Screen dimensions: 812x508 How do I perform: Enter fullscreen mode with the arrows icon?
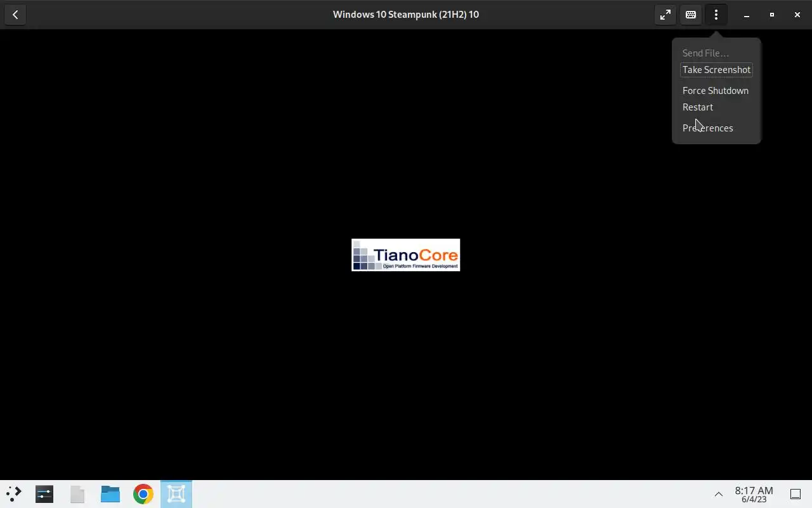[x=665, y=15]
